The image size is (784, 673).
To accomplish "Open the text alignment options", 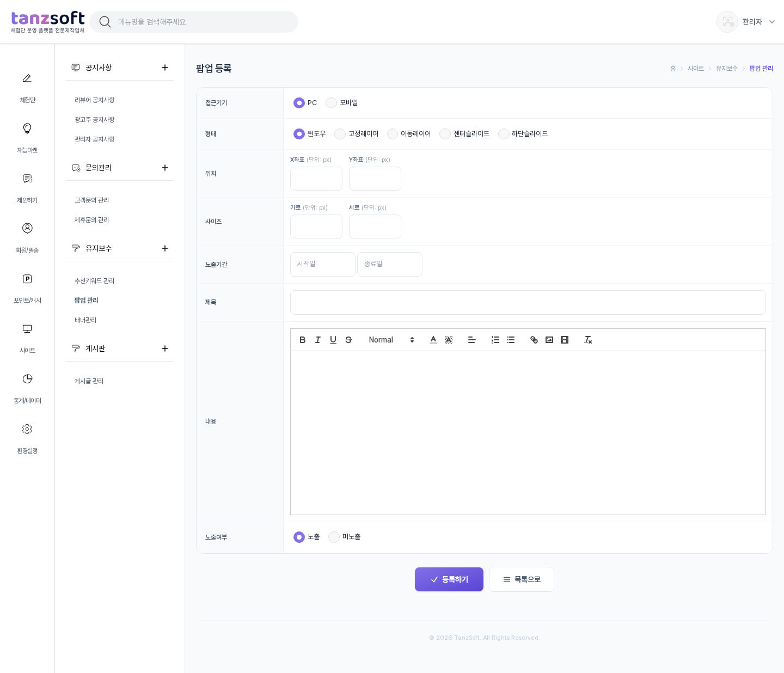I will (x=472, y=340).
